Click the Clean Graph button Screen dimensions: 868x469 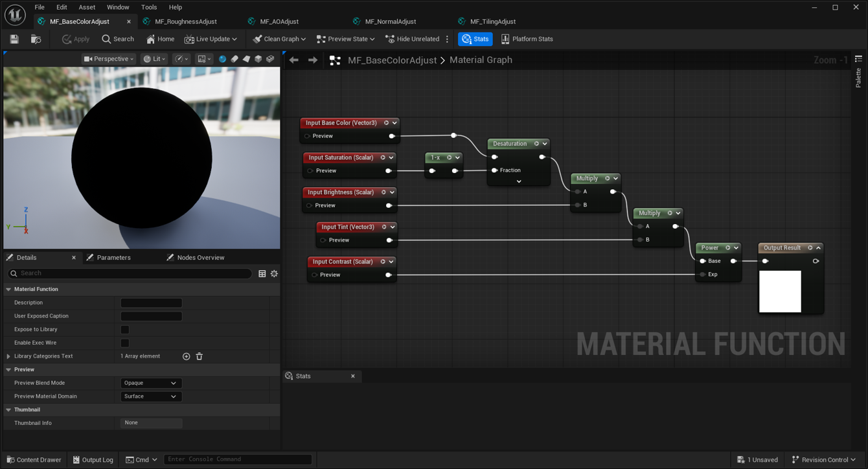tap(279, 40)
